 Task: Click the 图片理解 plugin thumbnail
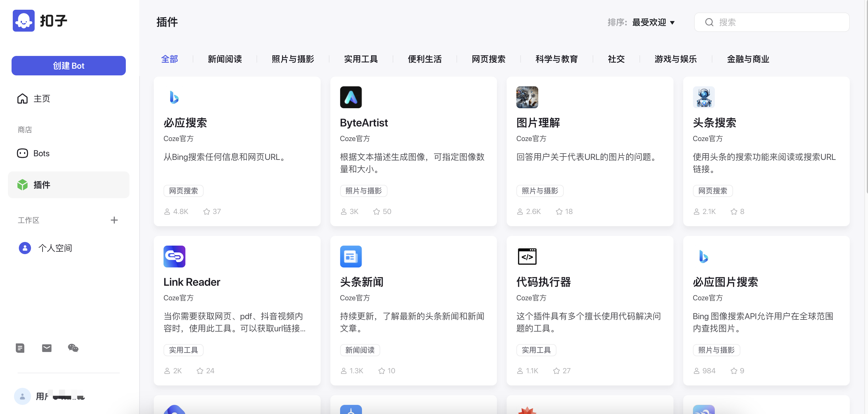coord(527,98)
